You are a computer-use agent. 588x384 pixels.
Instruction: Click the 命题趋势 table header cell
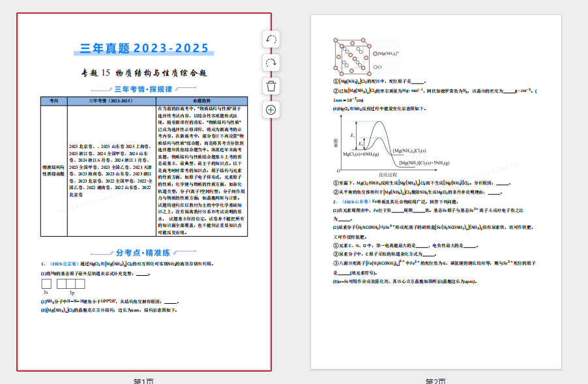point(201,101)
